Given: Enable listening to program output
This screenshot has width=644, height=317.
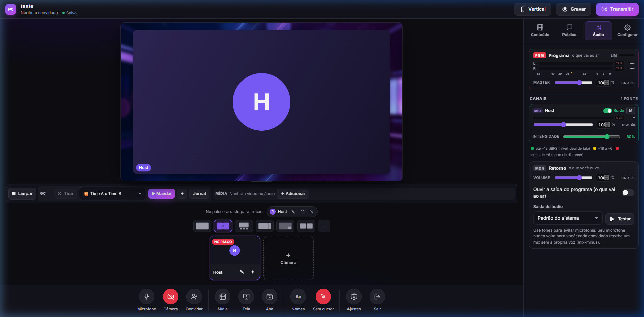Looking at the screenshot, I should click(628, 193).
